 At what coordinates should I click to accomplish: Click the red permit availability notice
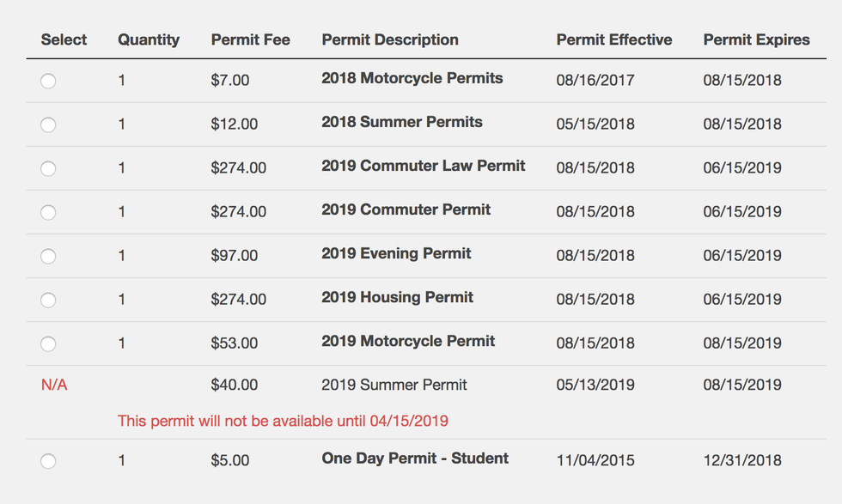click(x=283, y=421)
